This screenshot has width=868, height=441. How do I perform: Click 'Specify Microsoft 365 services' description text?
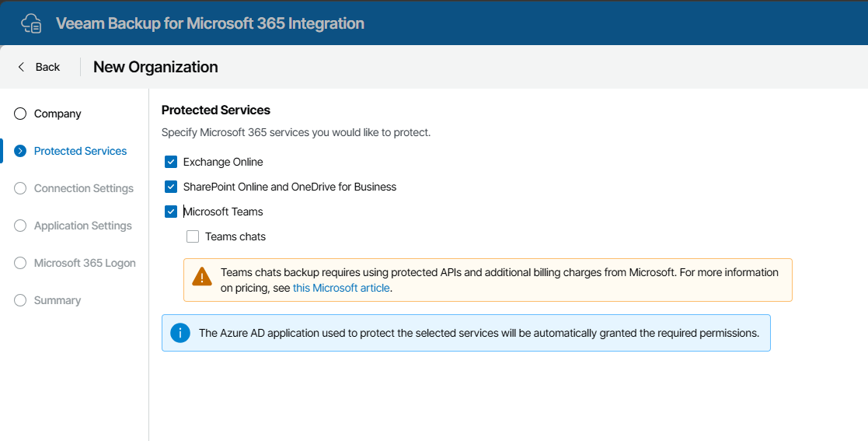tap(295, 132)
